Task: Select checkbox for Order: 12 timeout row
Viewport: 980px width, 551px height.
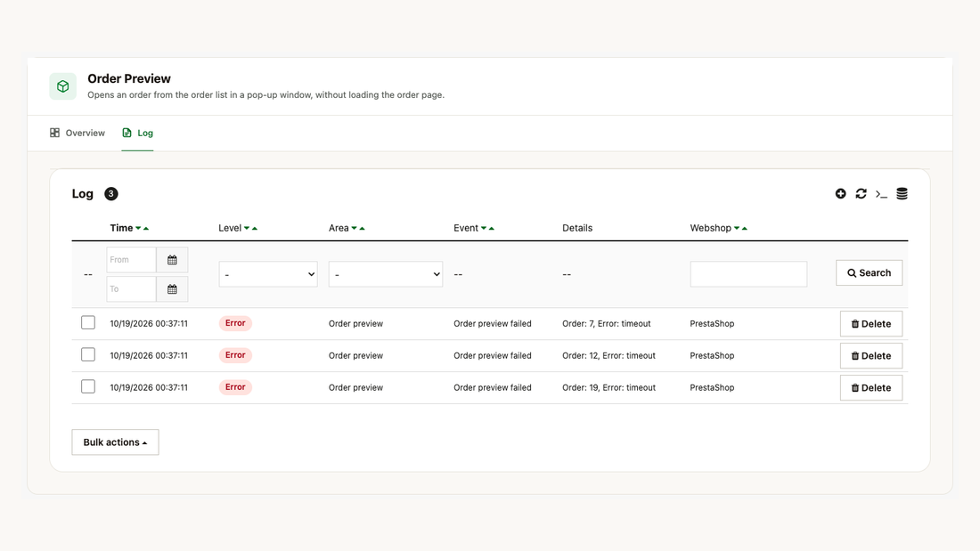Action: [88, 355]
